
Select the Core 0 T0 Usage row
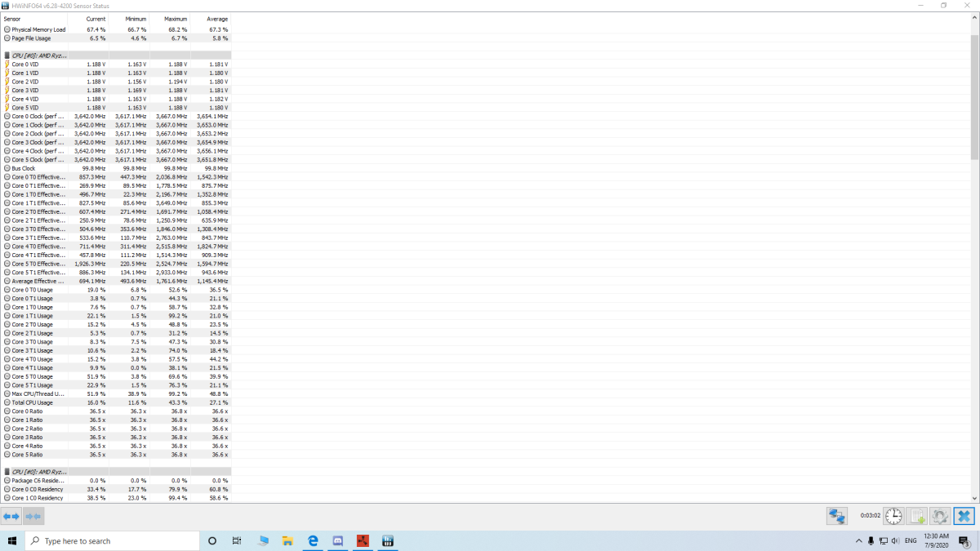116,290
